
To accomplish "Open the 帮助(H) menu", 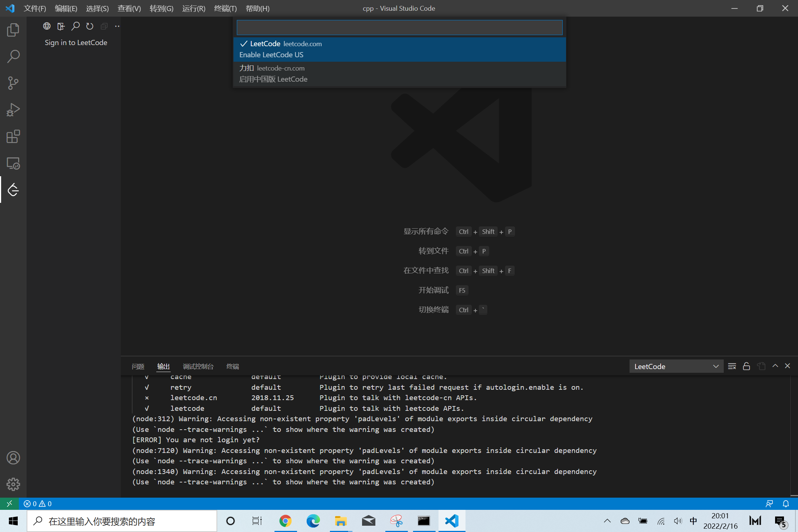I will pos(258,8).
